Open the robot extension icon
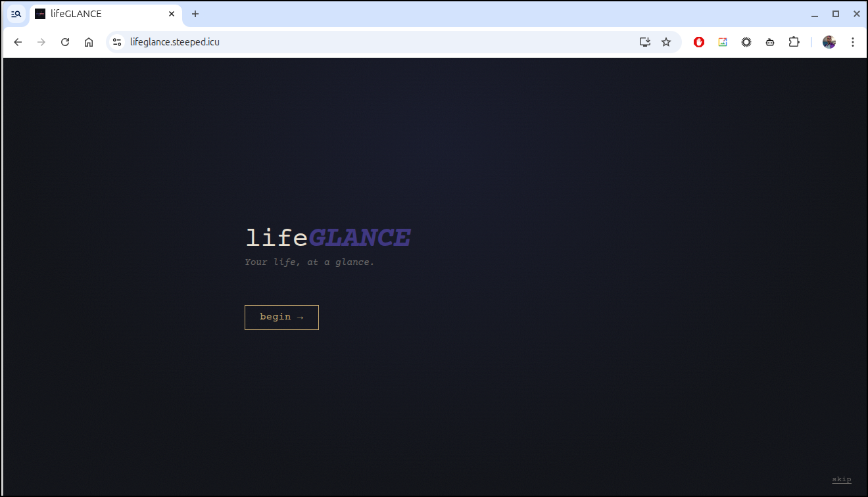 pos(770,42)
